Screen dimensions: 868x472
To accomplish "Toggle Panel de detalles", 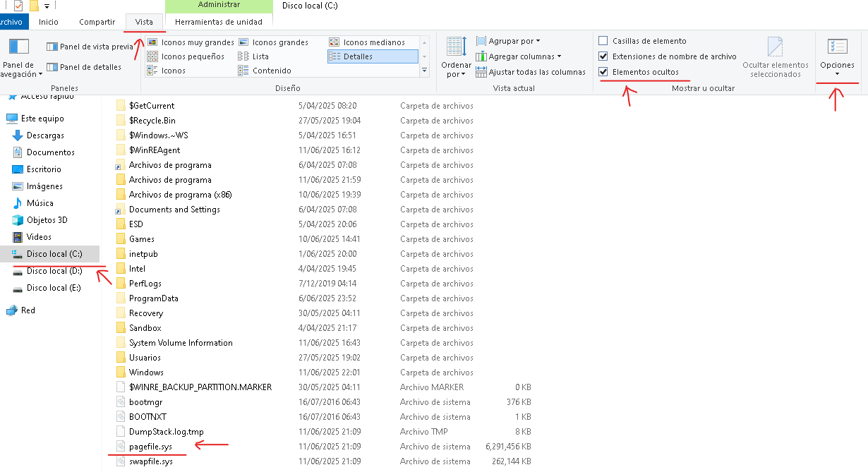I will pos(84,67).
